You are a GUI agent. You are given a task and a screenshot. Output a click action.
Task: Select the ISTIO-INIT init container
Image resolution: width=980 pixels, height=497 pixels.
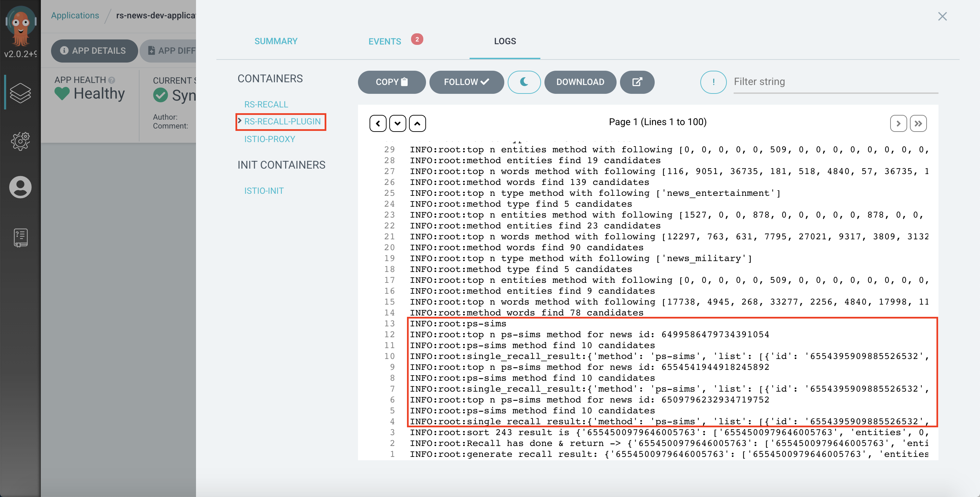(264, 191)
